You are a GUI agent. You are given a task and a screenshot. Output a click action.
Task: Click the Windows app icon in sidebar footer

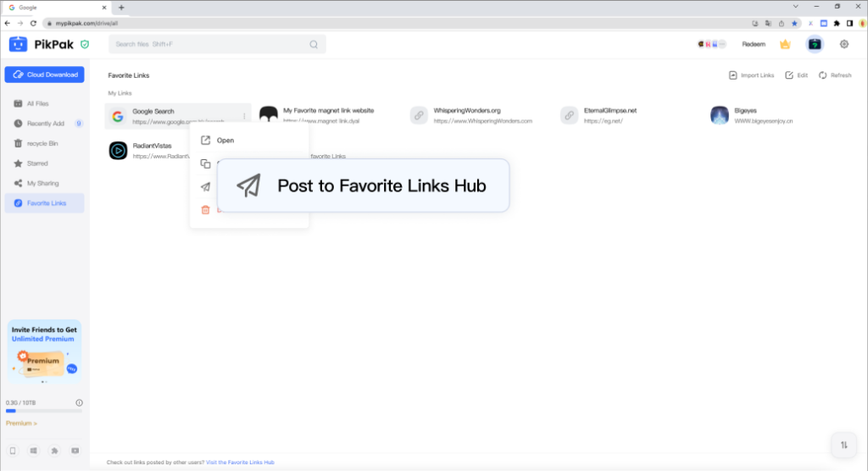pyautogui.click(x=34, y=450)
